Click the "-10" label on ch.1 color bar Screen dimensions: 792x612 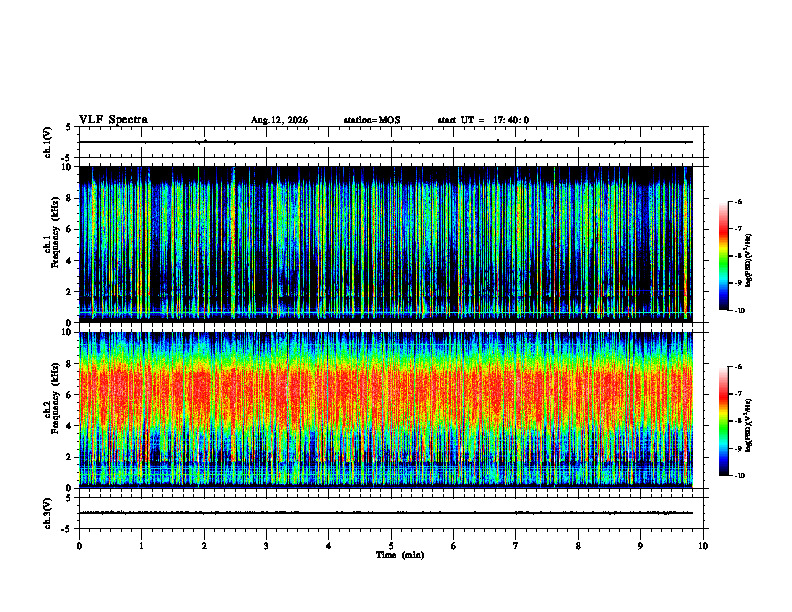740,311
